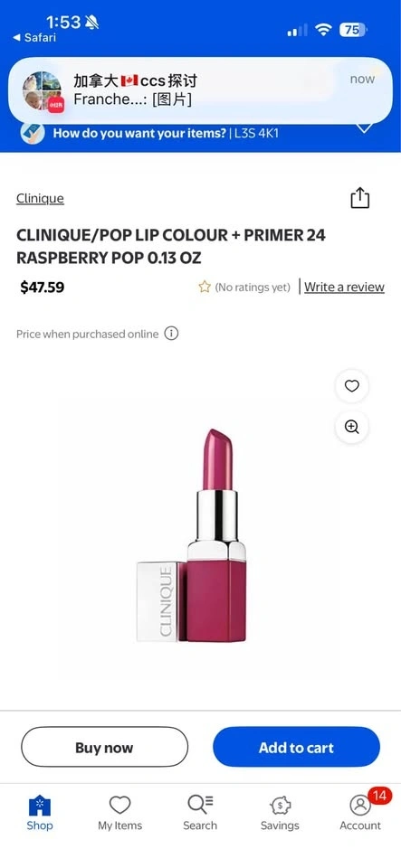Image resolution: width=401 pixels, height=868 pixels.
Task: Open the Account tab with badge
Action: pos(360,813)
